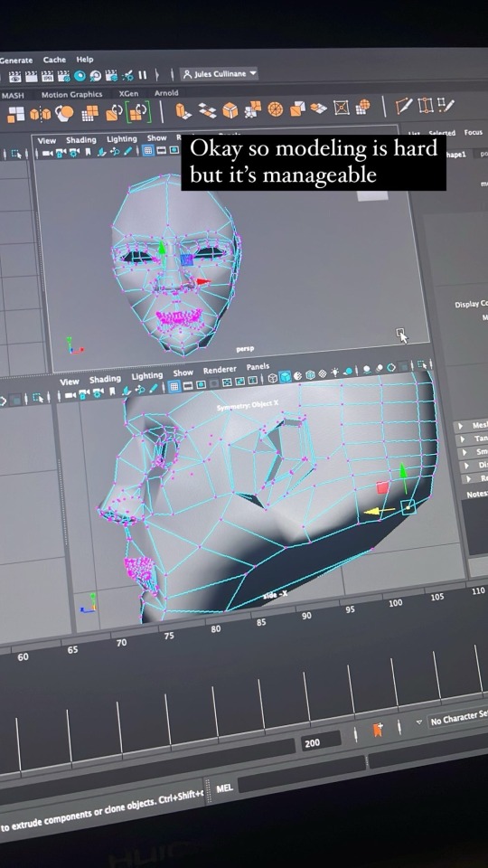
Task: Click select camera icon in side panel toolbar
Action: 70,395
